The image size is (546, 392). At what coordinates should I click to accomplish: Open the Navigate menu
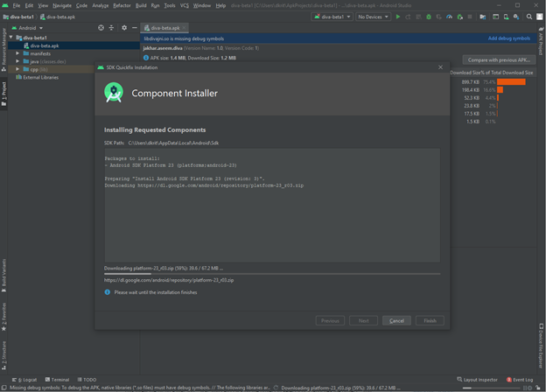(x=62, y=5)
